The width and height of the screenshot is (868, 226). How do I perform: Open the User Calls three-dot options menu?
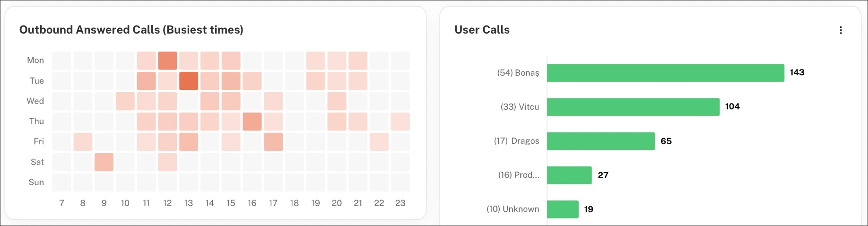point(841,30)
